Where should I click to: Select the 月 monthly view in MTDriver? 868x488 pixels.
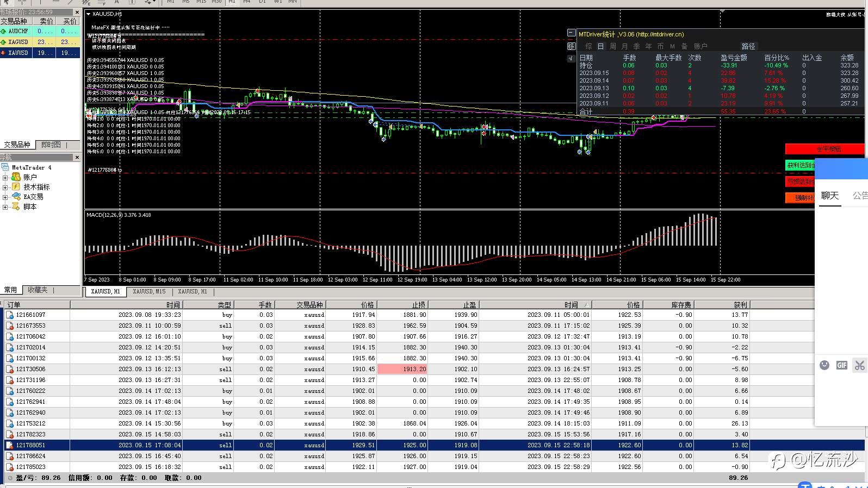pyautogui.click(x=625, y=47)
